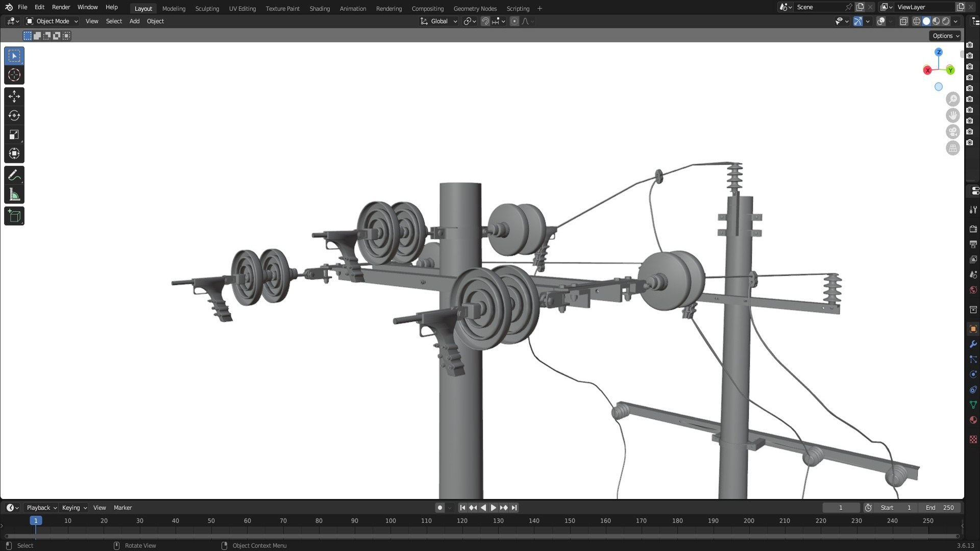This screenshot has width=980, height=551.
Task: Open the Render properties tab
Action: 973,229
